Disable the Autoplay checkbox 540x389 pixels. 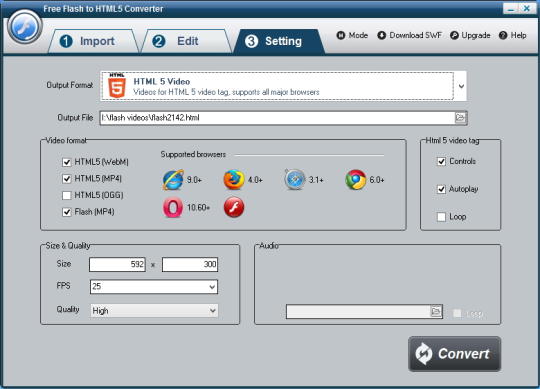tap(441, 189)
